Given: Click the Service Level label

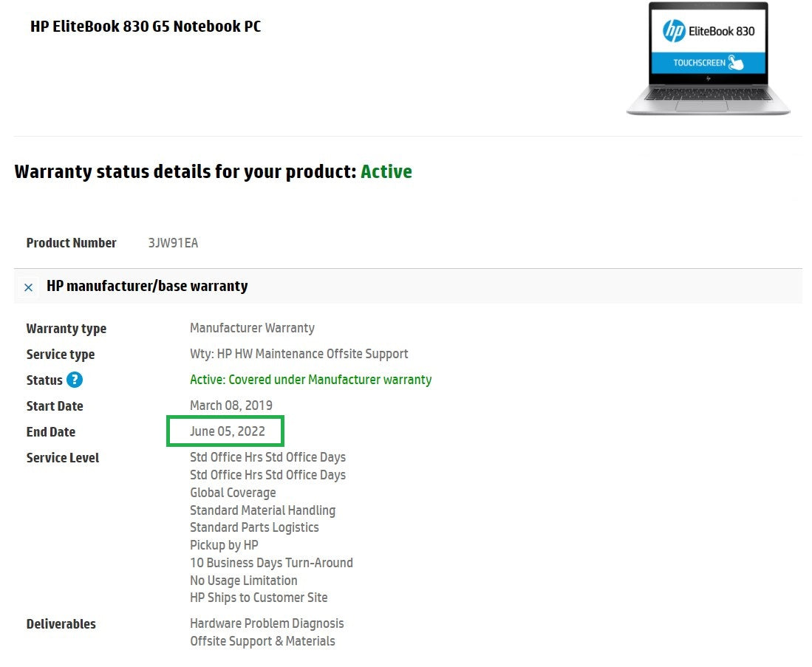Looking at the screenshot, I should click(x=63, y=458).
